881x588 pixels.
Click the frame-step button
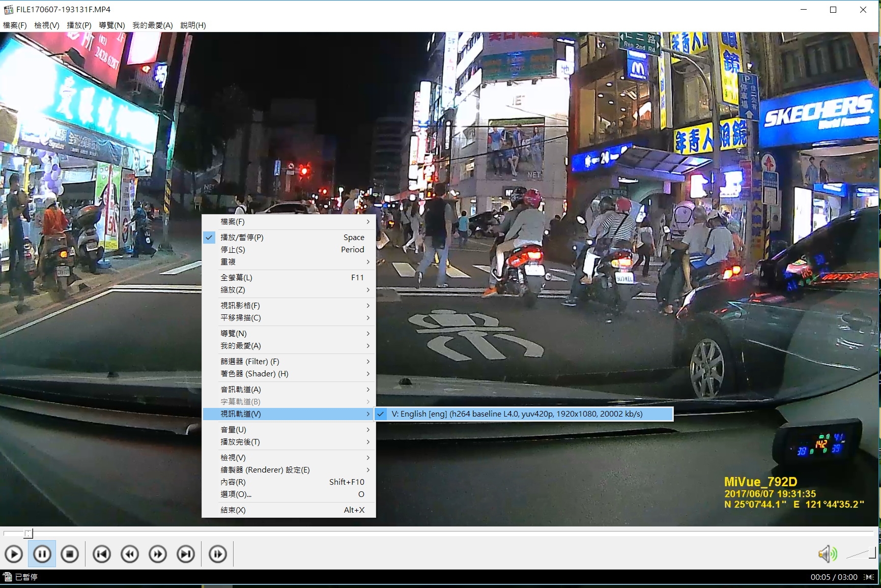pyautogui.click(x=218, y=554)
